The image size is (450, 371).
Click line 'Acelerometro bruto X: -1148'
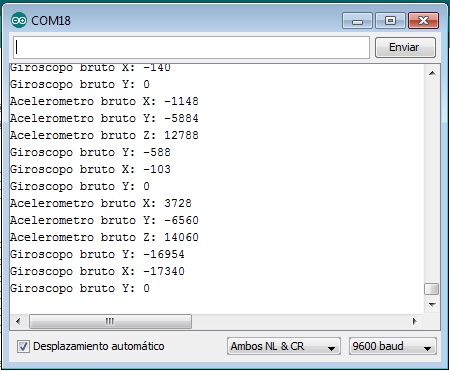104,101
